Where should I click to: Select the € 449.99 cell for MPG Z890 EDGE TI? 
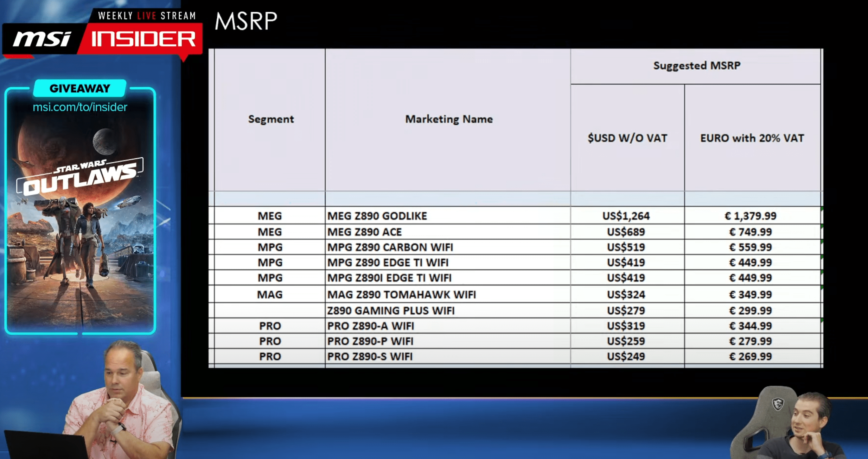click(x=752, y=262)
